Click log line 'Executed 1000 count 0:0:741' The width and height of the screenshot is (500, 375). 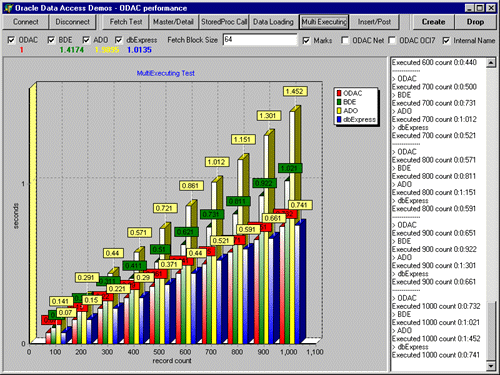(x=436, y=355)
